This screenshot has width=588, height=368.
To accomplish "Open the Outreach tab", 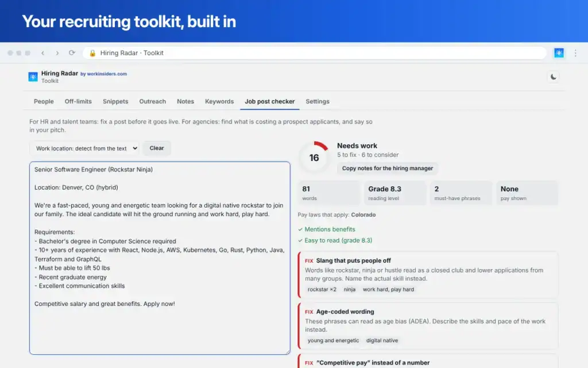I will (x=153, y=101).
